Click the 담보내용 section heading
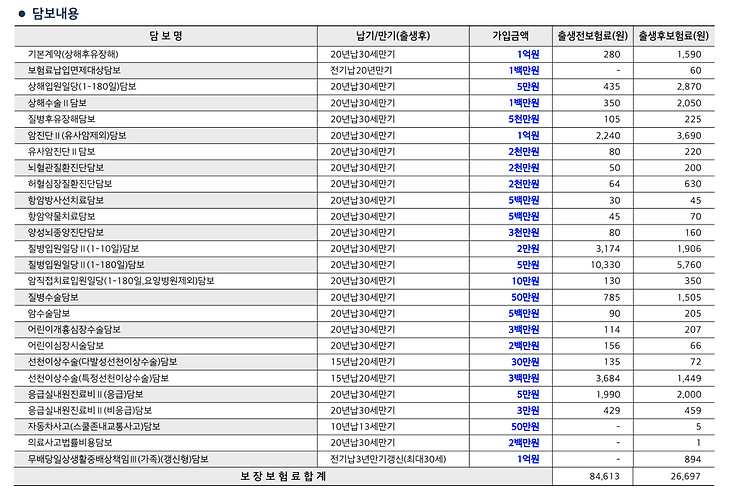The height and width of the screenshot is (488, 750). [55, 13]
